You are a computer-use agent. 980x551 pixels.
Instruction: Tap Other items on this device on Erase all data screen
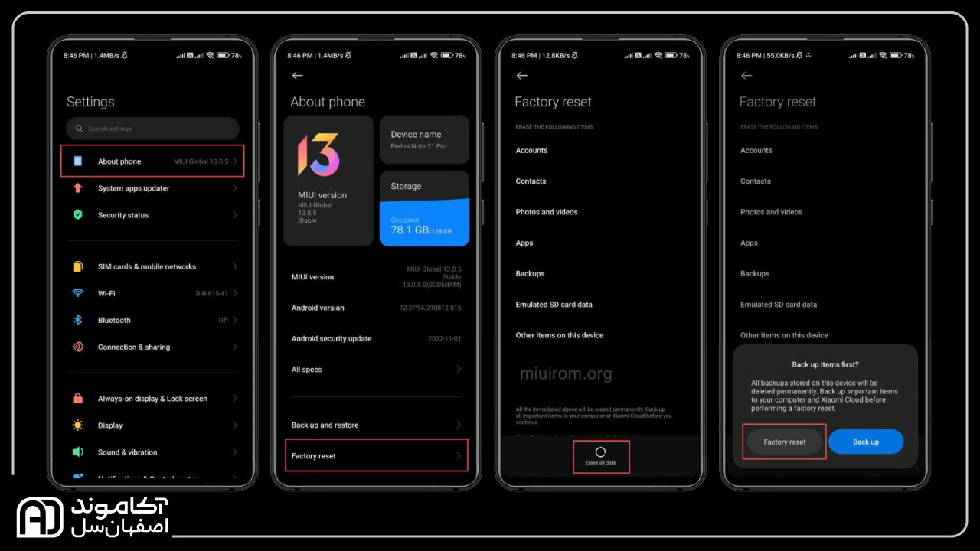[x=560, y=335]
